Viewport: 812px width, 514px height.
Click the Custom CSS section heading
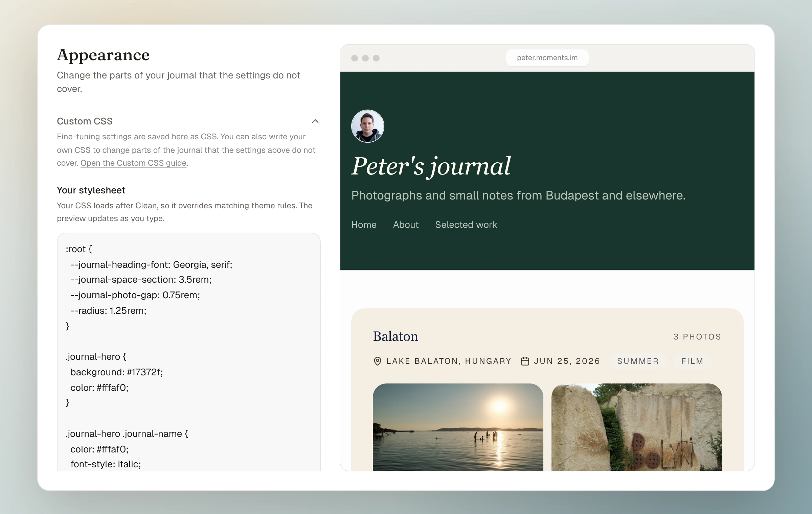pos(85,121)
